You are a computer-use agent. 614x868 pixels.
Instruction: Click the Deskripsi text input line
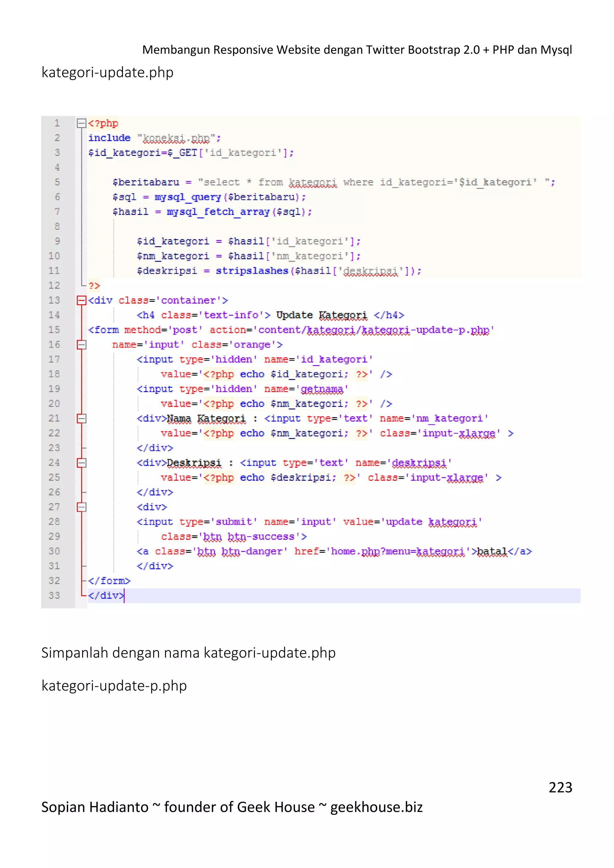294,463
